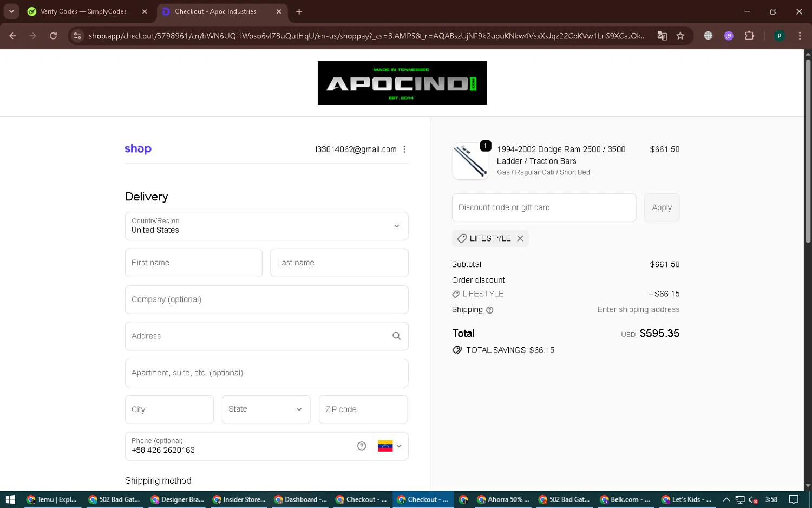Switch to Designer Bra taskbar window
812x508 pixels.
pyautogui.click(x=177, y=499)
